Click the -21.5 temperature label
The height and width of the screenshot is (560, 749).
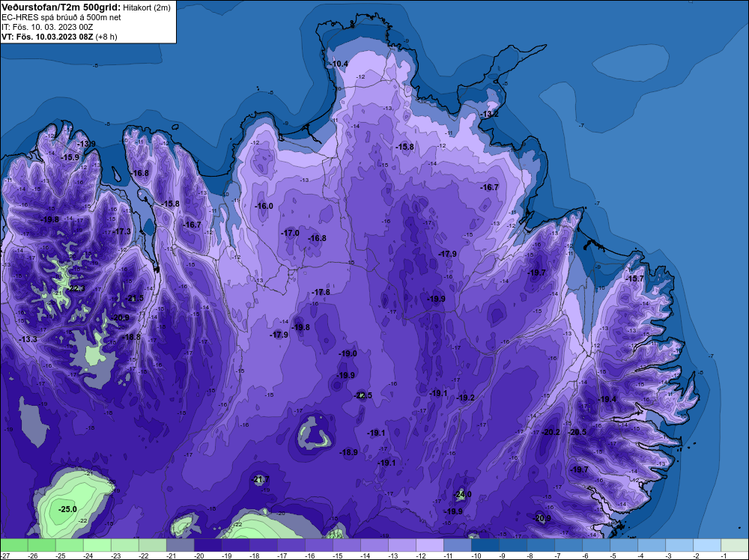(x=134, y=298)
